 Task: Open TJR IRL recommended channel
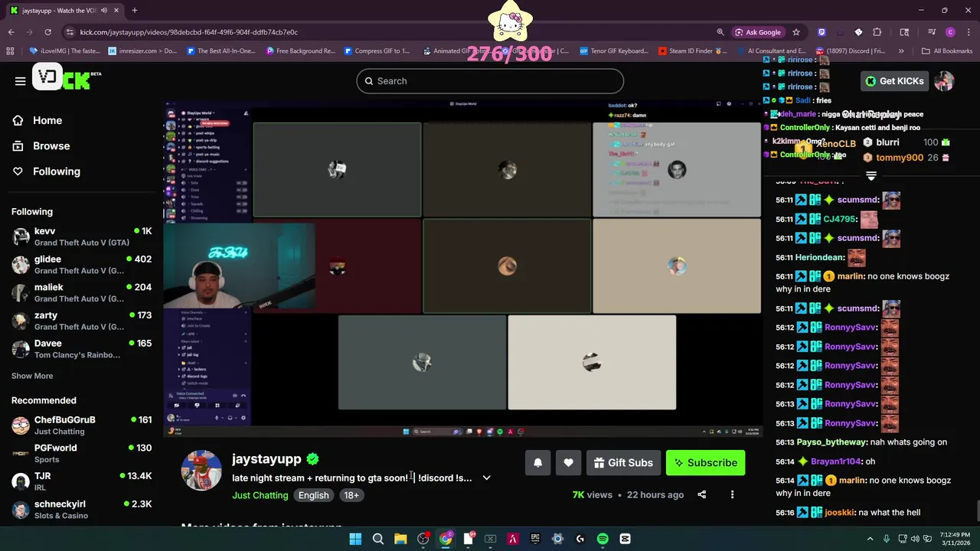tap(81, 481)
